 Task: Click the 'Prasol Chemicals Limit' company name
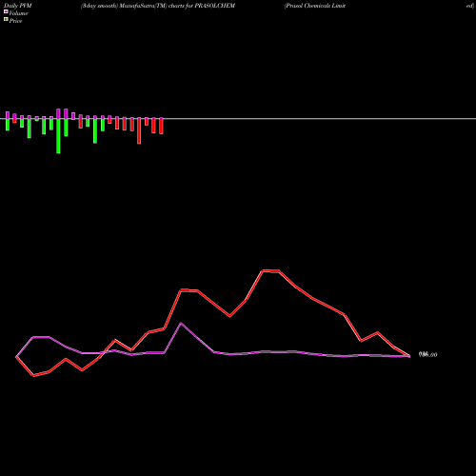(315, 6)
